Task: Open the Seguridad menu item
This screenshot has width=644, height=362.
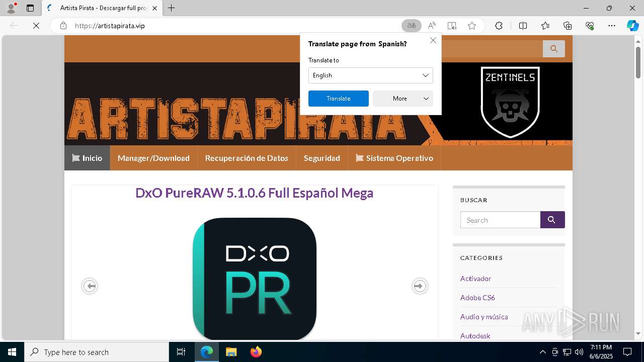Action: (x=322, y=158)
